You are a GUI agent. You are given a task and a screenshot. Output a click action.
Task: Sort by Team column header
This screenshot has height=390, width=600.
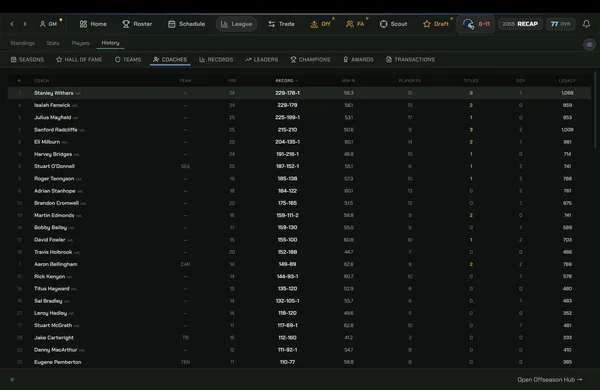coord(185,81)
